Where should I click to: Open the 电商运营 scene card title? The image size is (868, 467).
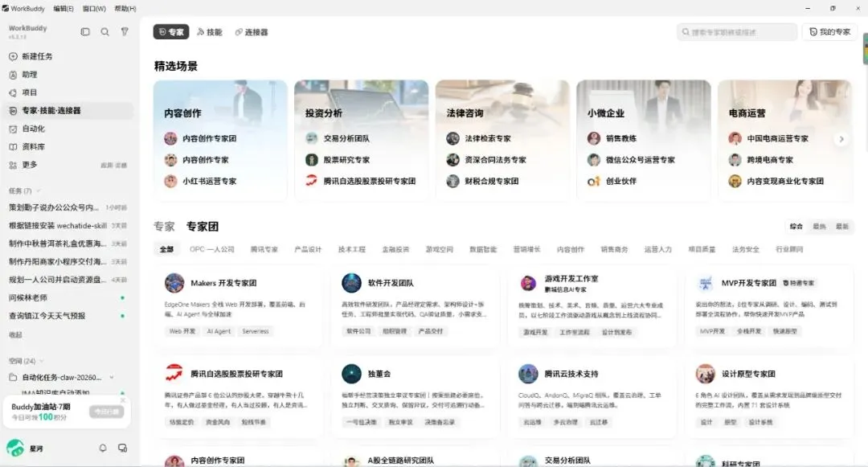(747, 113)
